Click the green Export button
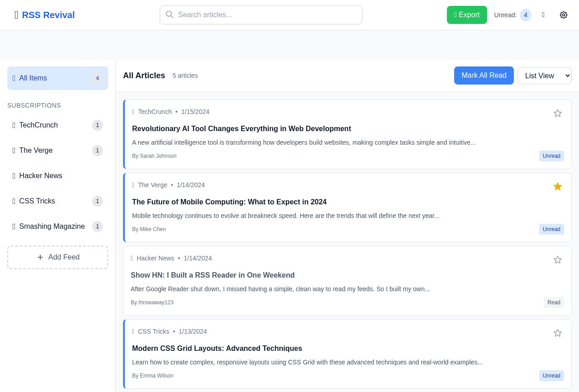Screen dimensions: 579x392 point(467,14)
